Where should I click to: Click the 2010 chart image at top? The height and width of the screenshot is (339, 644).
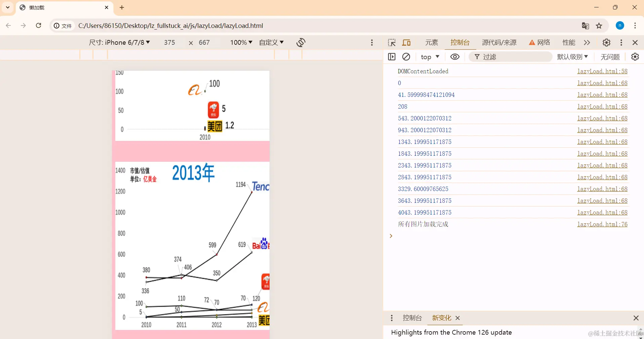[192, 106]
